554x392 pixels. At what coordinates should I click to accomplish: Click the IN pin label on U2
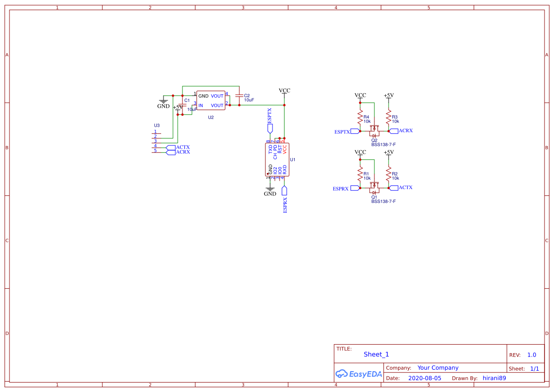200,105
